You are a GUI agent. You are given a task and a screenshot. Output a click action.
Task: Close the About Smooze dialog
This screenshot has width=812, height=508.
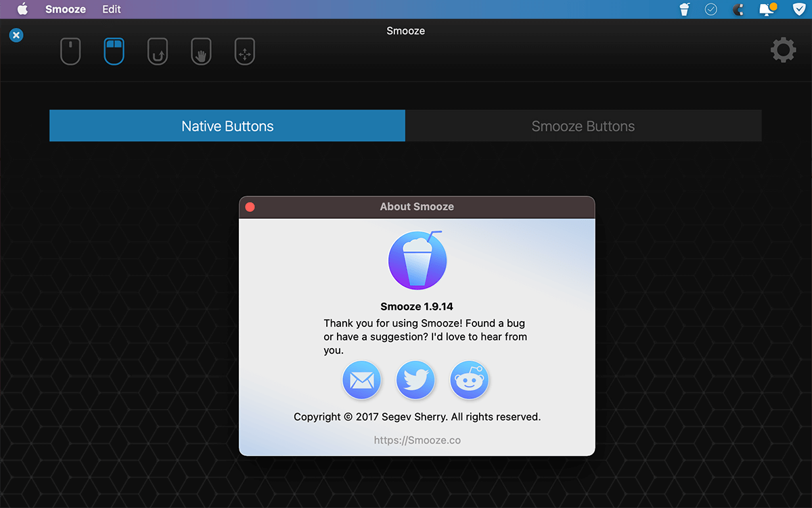pos(250,207)
